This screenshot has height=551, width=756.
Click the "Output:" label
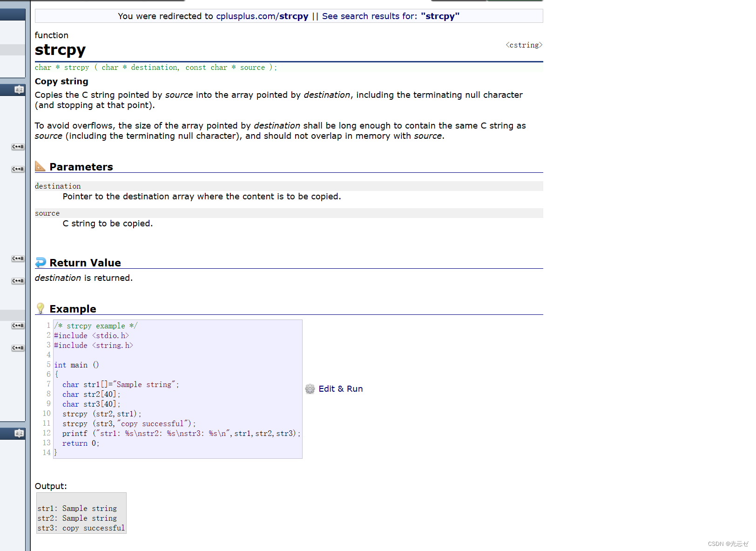coord(51,486)
